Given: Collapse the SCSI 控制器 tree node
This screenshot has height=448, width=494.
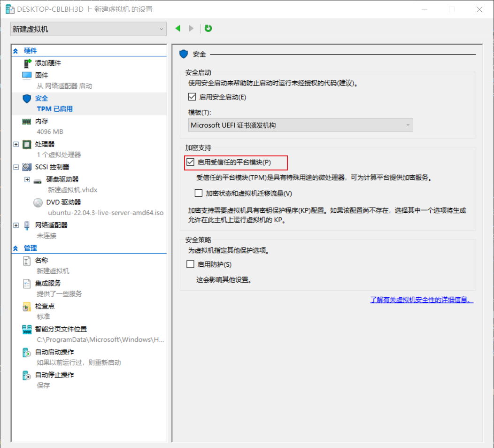Looking at the screenshot, I should 16,167.
